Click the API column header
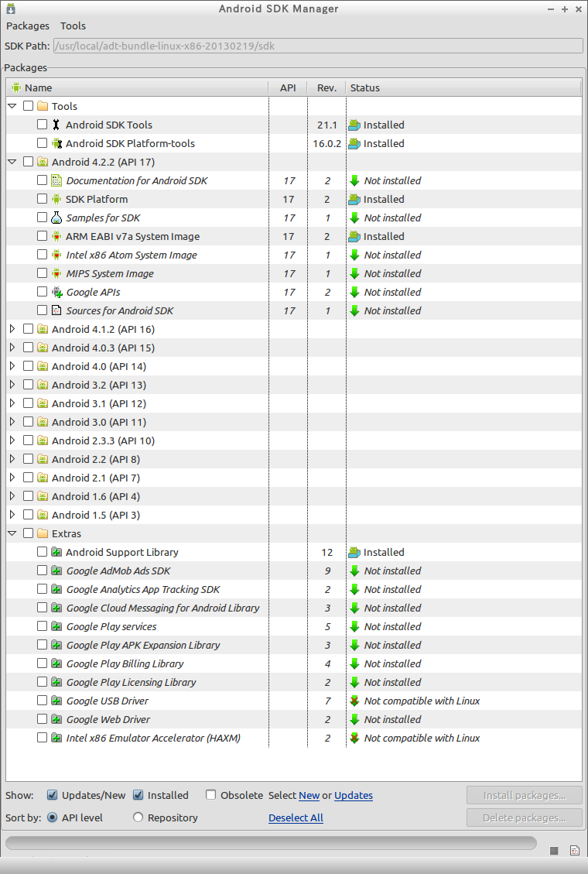 (288, 87)
